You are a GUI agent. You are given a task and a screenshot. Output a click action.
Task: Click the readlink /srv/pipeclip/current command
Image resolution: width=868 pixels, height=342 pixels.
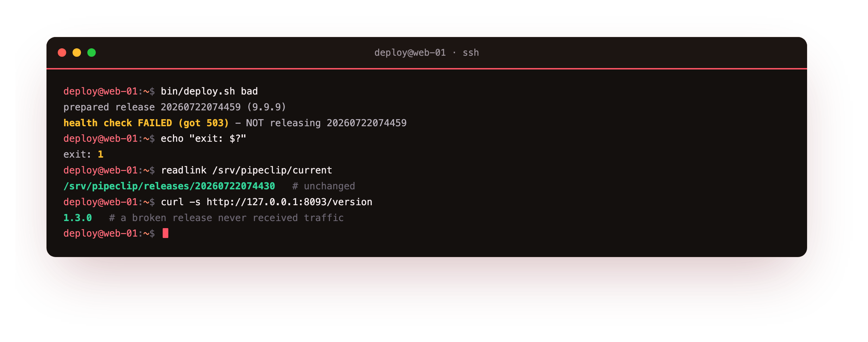[246, 170]
